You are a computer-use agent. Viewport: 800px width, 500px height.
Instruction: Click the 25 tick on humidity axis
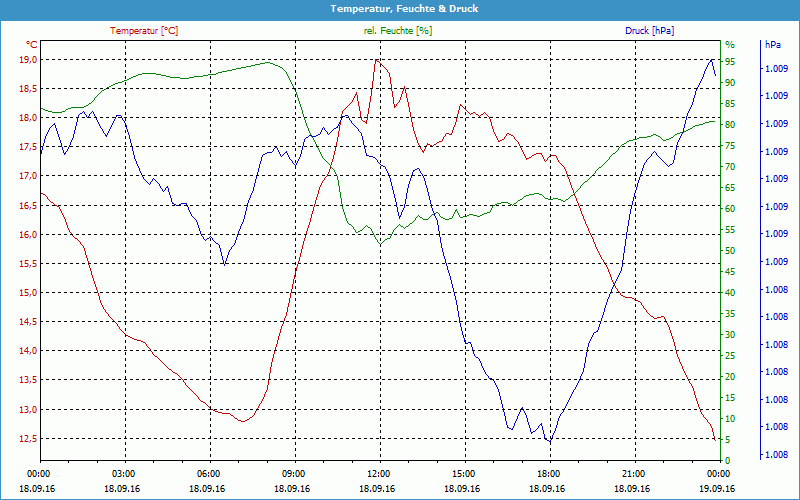pyautogui.click(x=730, y=356)
